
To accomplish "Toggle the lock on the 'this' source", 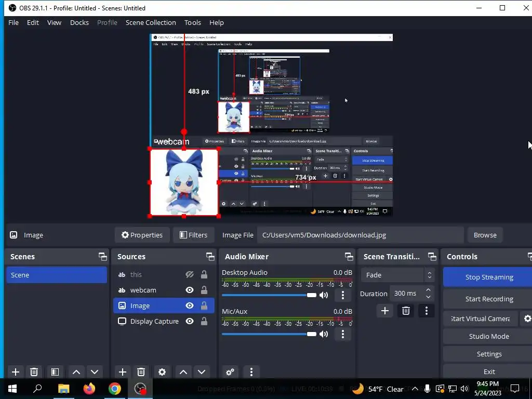I will 204,274.
